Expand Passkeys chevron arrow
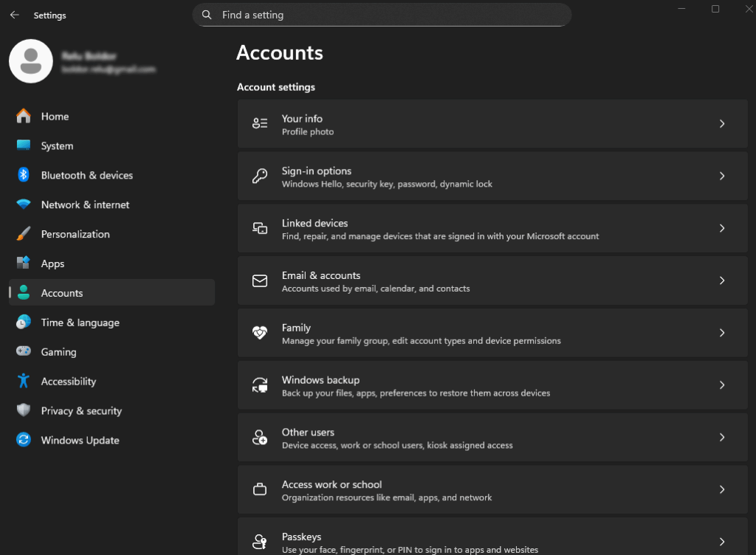 722,542
